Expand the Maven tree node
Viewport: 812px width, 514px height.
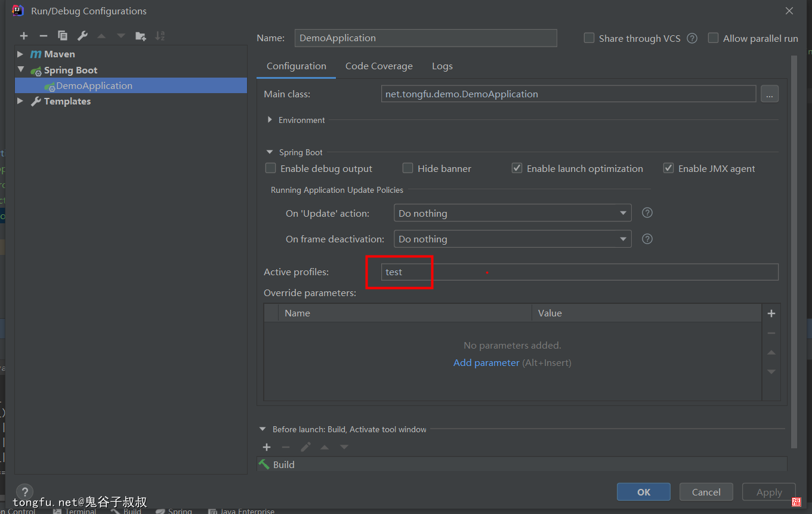[x=20, y=54]
